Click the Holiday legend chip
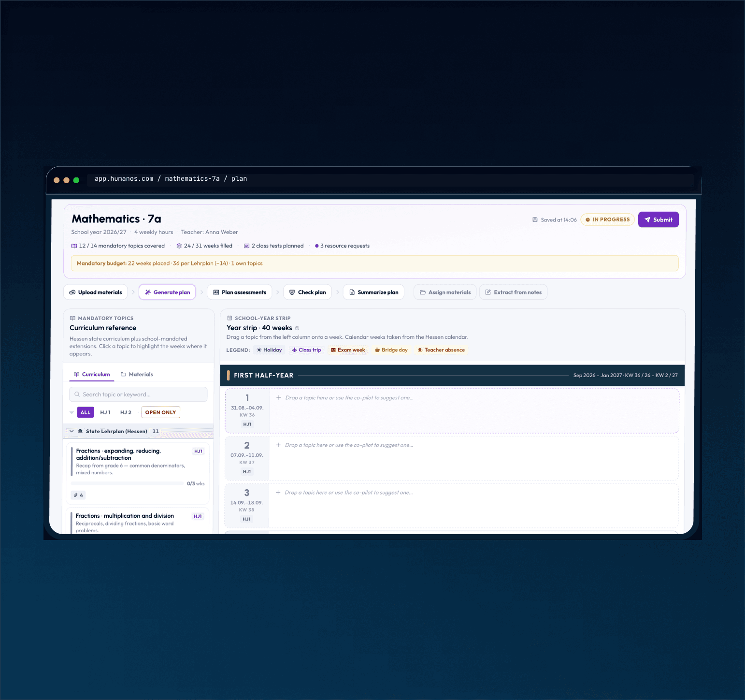The width and height of the screenshot is (745, 700). tap(269, 350)
